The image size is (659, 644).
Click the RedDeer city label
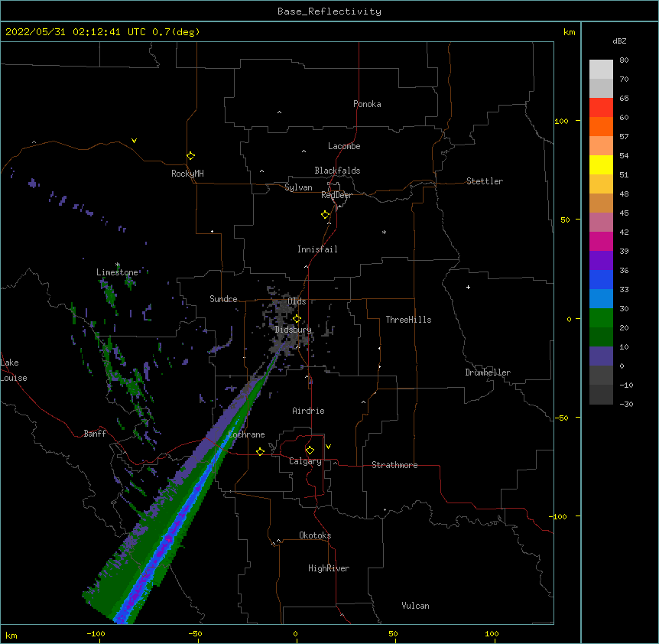coord(336,195)
